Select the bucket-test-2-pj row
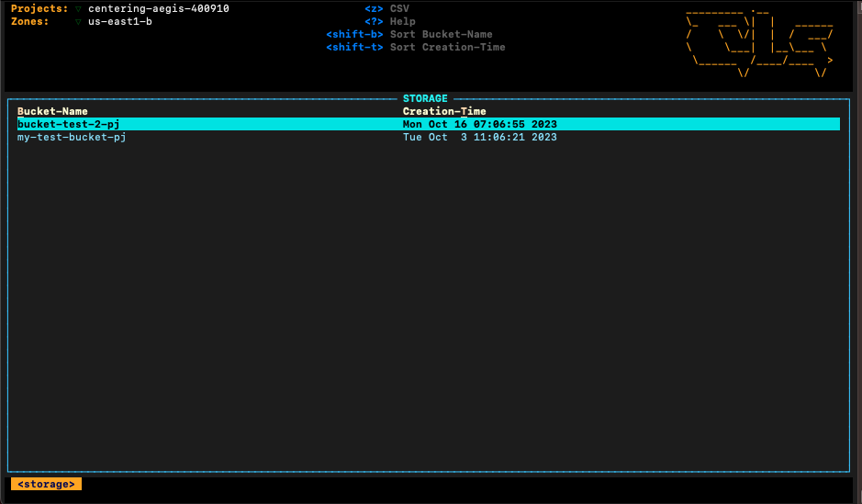 click(x=69, y=124)
